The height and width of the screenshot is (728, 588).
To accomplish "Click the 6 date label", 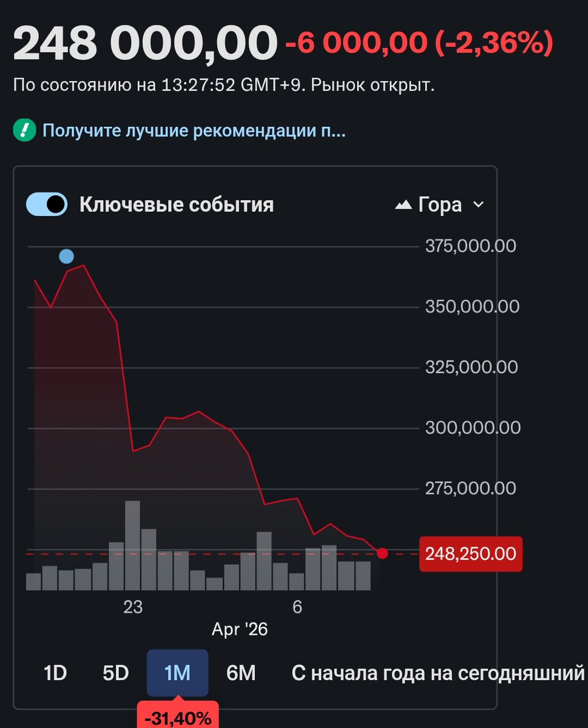I will (297, 607).
